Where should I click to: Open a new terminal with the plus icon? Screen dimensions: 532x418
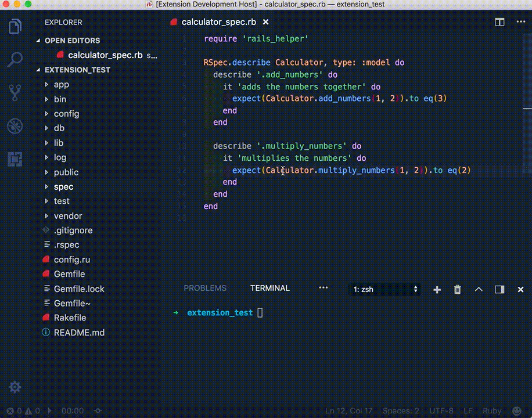437,289
